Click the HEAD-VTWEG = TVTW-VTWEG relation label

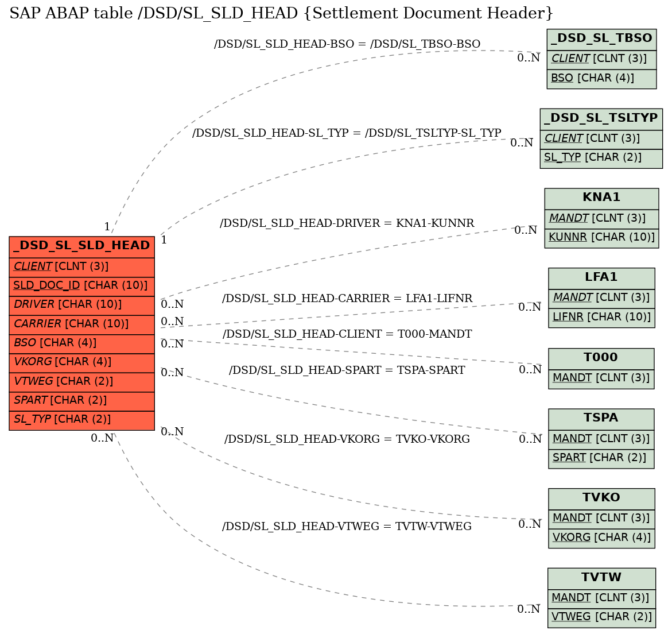(x=347, y=527)
